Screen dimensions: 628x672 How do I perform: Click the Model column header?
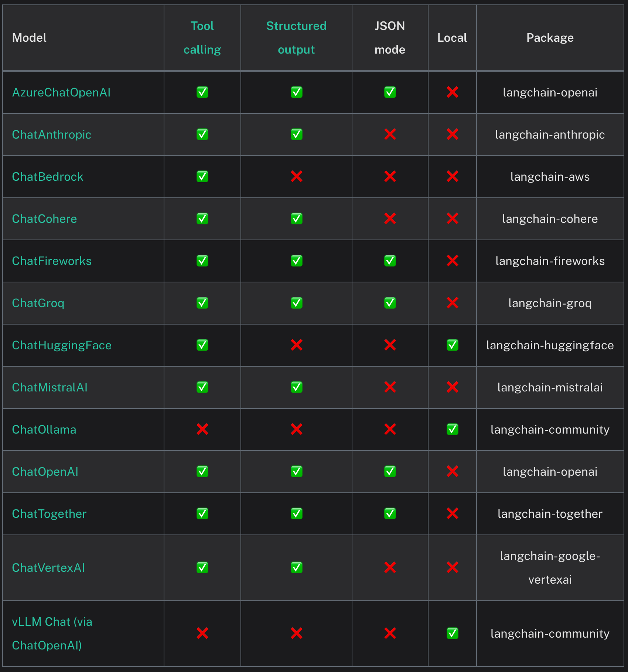coord(29,37)
